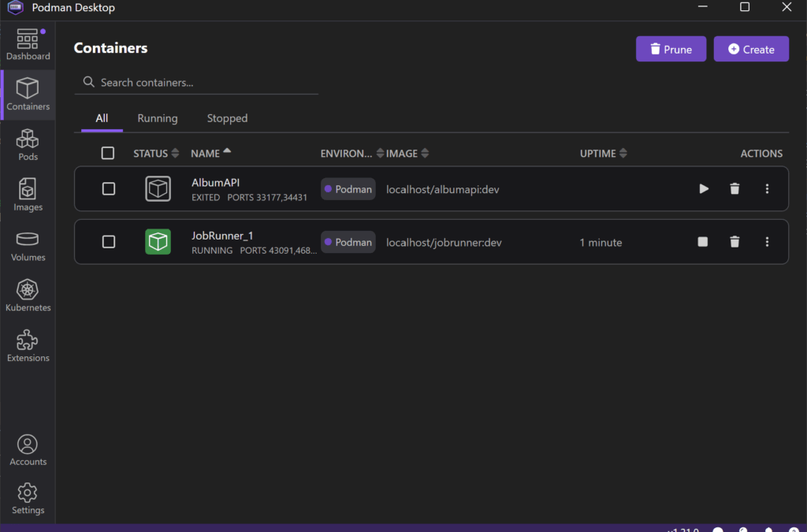
Task: Stop the JobRunner_1 container
Action: coord(703,242)
